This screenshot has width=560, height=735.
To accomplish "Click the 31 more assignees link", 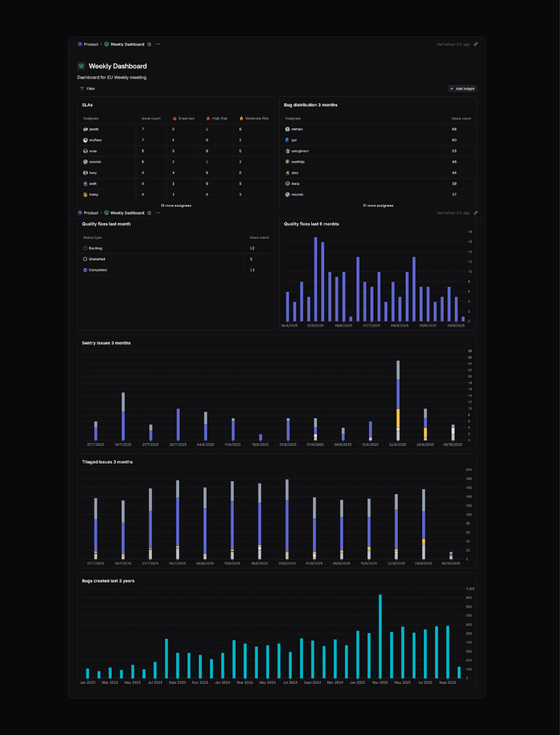I will [377, 205].
